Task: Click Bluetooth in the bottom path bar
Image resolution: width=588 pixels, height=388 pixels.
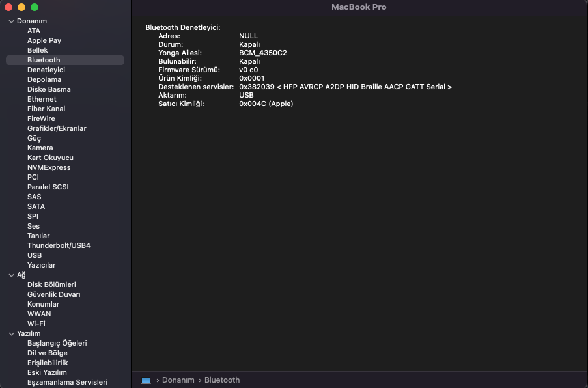Action: [222, 380]
